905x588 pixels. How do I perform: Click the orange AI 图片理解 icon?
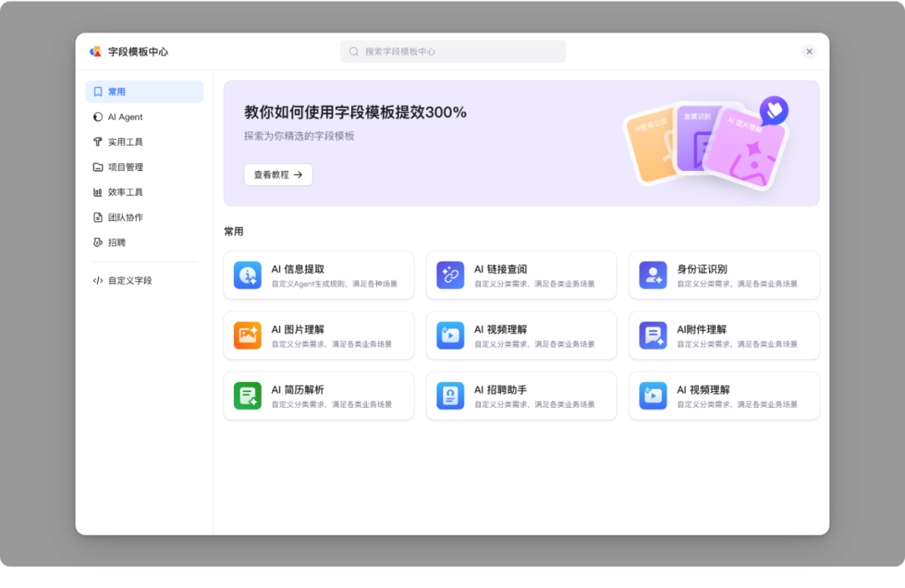(247, 335)
